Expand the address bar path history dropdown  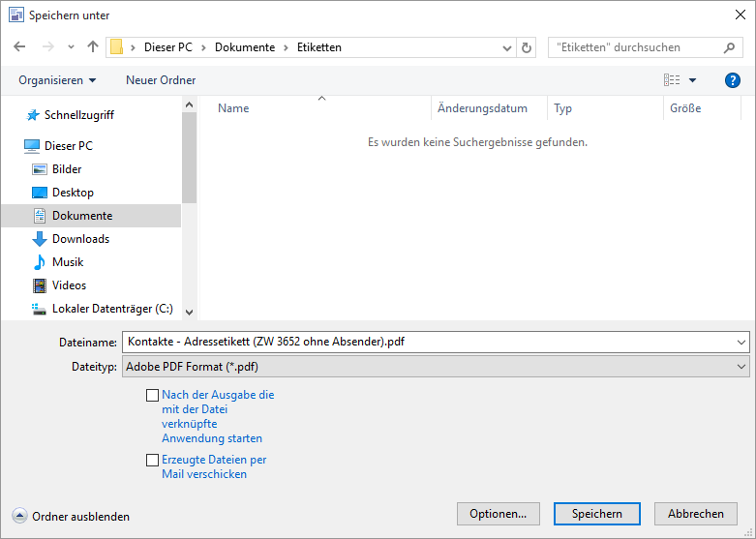point(507,47)
